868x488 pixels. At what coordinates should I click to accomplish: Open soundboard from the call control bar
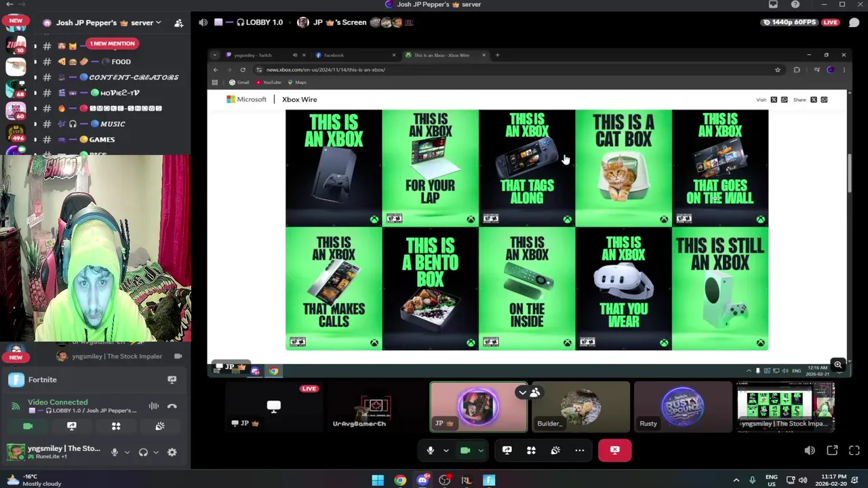[x=555, y=450]
